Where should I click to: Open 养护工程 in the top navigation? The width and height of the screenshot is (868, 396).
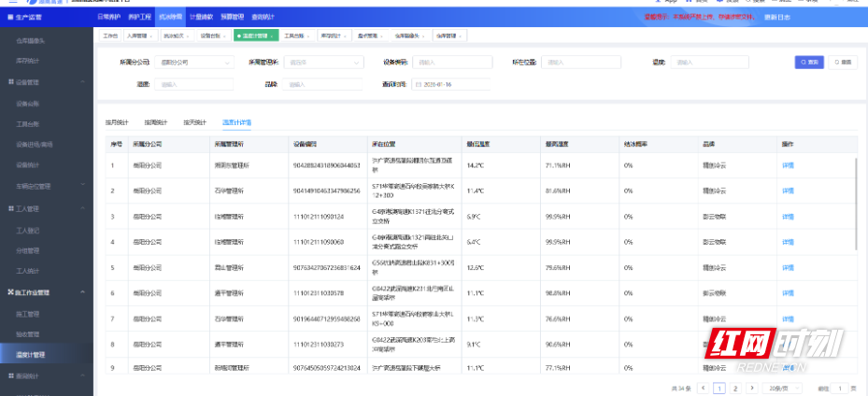(x=139, y=17)
